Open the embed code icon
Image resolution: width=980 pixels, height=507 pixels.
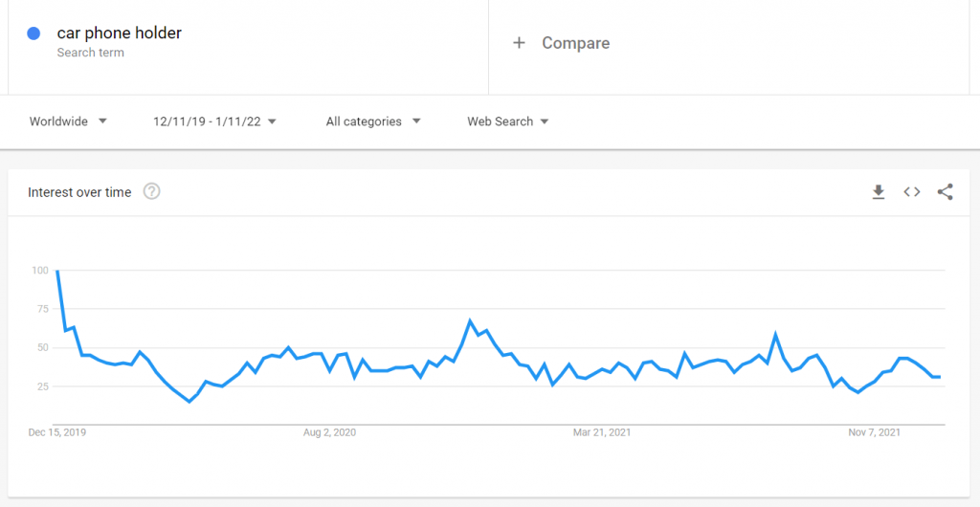pyautogui.click(x=912, y=192)
